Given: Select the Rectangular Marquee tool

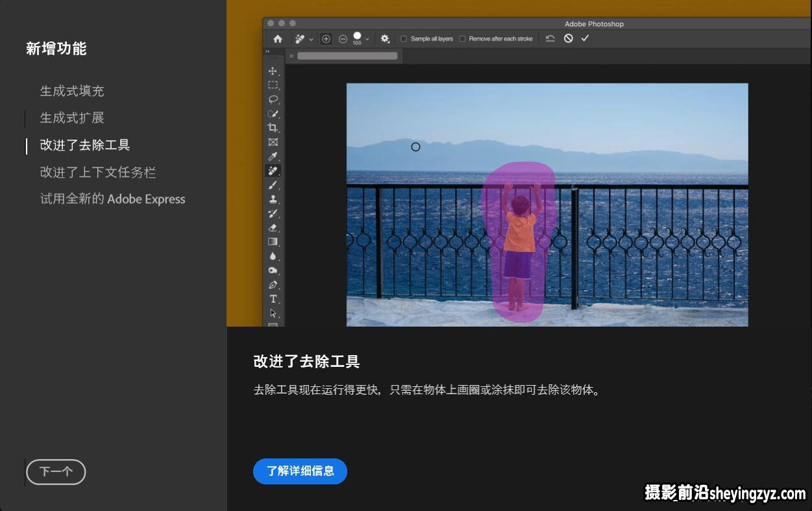Looking at the screenshot, I should [x=273, y=85].
